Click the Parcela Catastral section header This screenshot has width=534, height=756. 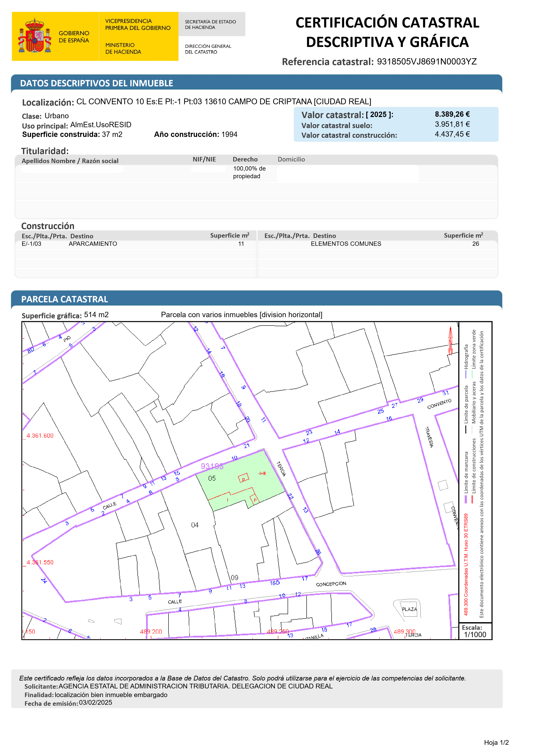[x=65, y=299]
